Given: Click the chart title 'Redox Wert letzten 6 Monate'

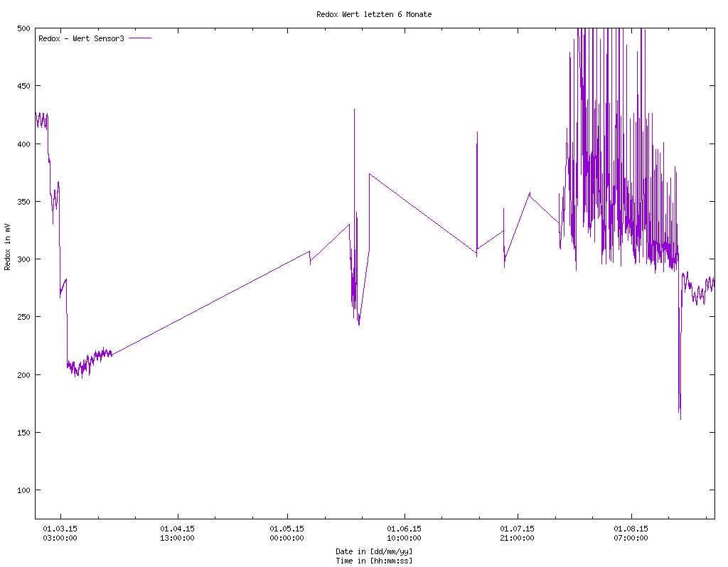Looking at the screenshot, I should click(x=374, y=14).
